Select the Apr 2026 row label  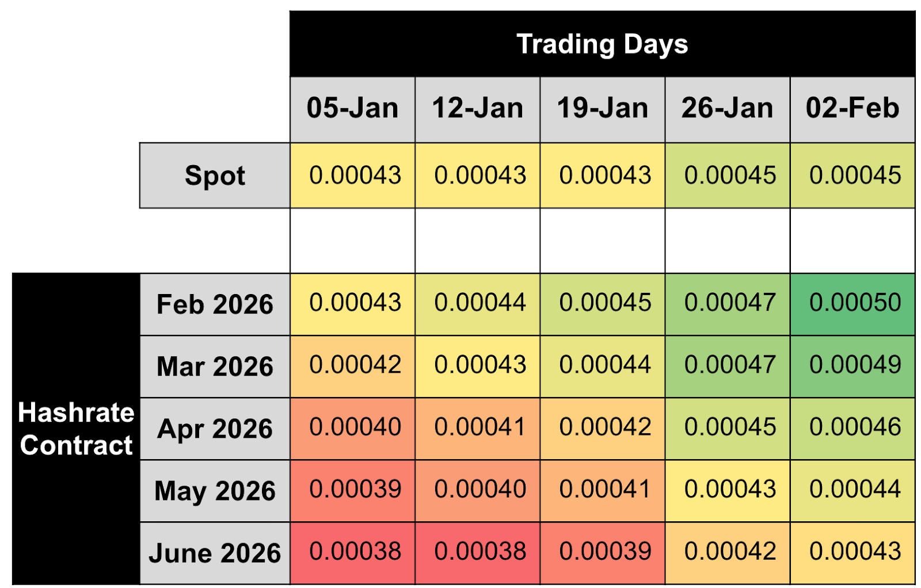coord(215,429)
